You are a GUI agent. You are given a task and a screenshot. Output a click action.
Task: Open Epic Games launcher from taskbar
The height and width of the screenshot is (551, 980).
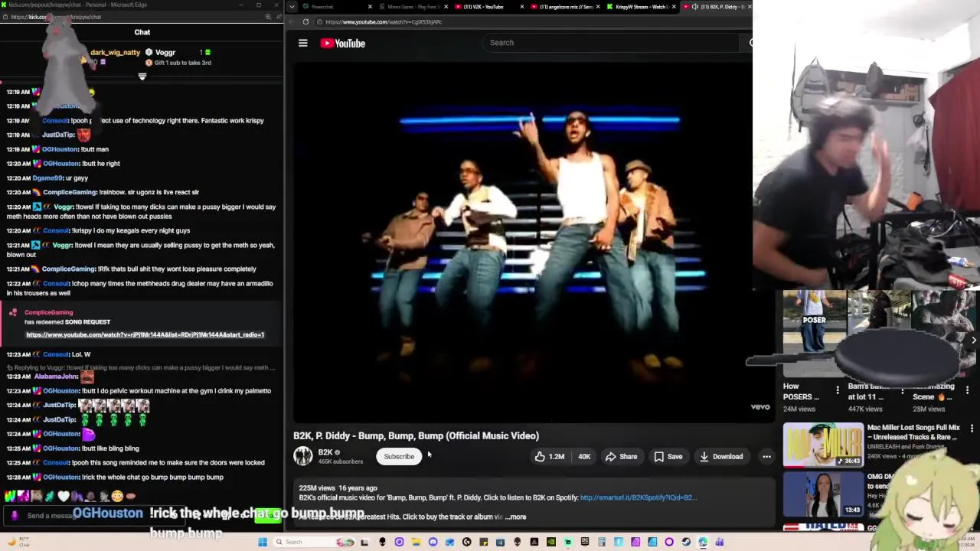click(x=585, y=542)
